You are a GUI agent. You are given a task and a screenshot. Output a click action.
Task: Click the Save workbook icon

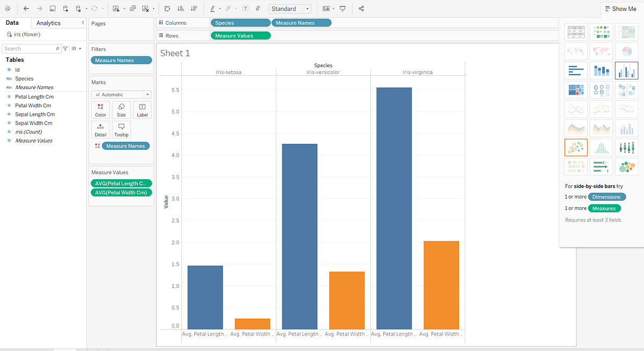54,8
